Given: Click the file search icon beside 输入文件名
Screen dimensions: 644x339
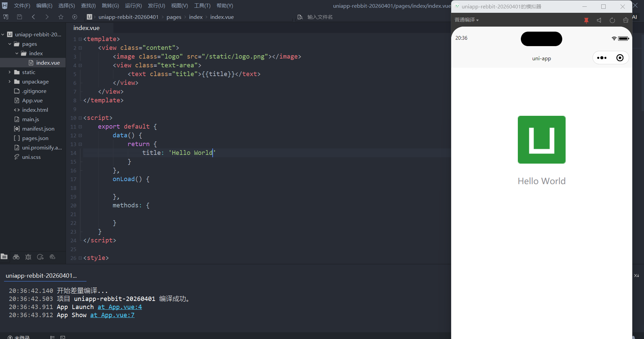Looking at the screenshot, I should pos(300,17).
